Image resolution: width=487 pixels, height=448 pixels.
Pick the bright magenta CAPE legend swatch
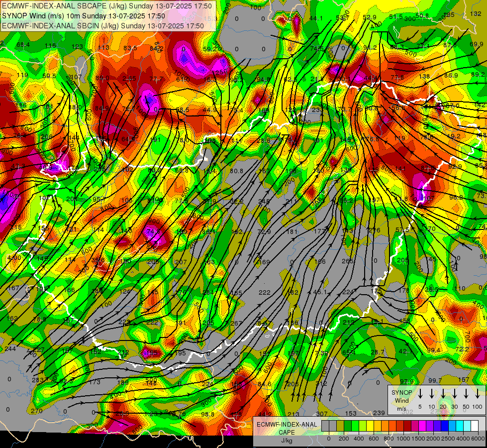point(422,426)
